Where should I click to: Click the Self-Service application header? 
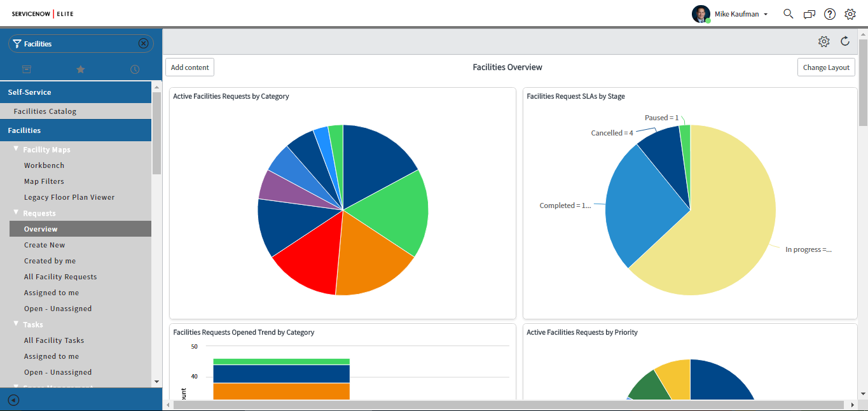[x=76, y=92]
